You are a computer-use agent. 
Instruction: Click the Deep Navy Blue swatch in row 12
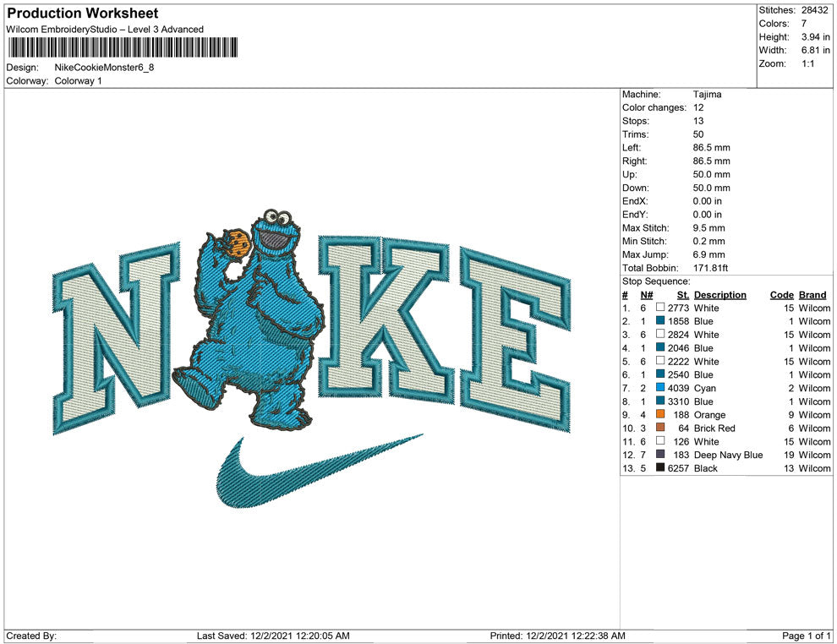[x=660, y=454]
